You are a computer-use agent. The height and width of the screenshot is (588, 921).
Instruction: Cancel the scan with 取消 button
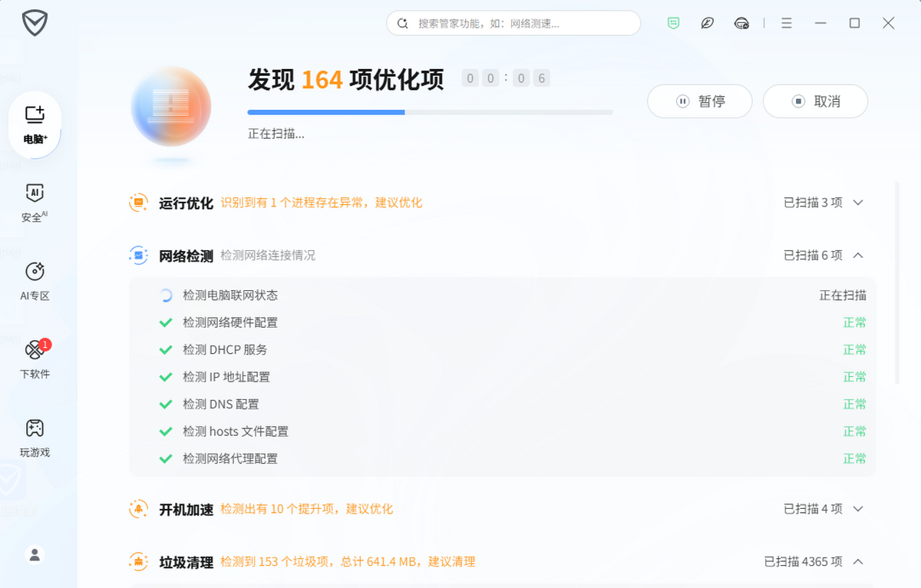[815, 101]
